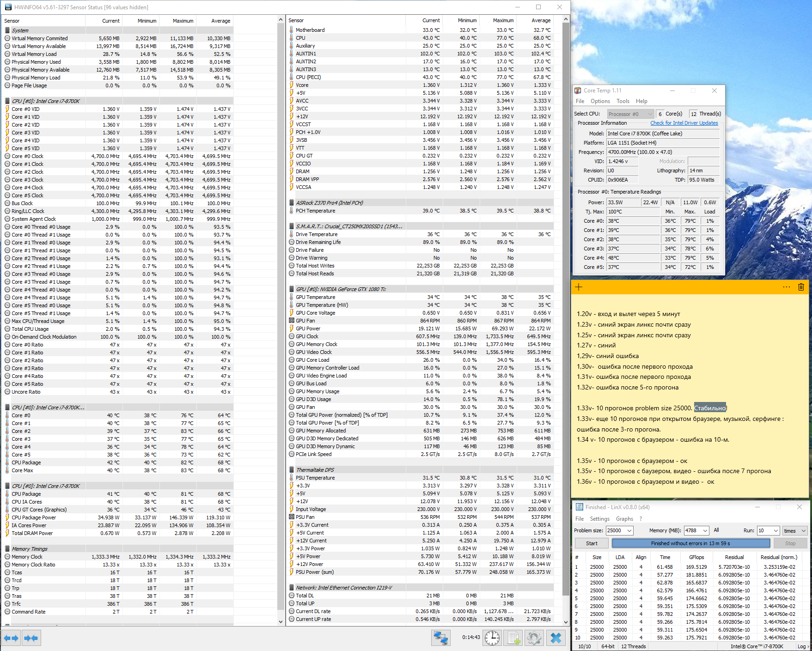The height and width of the screenshot is (651, 812).
Task: Open LinX File menu
Action: (x=580, y=519)
